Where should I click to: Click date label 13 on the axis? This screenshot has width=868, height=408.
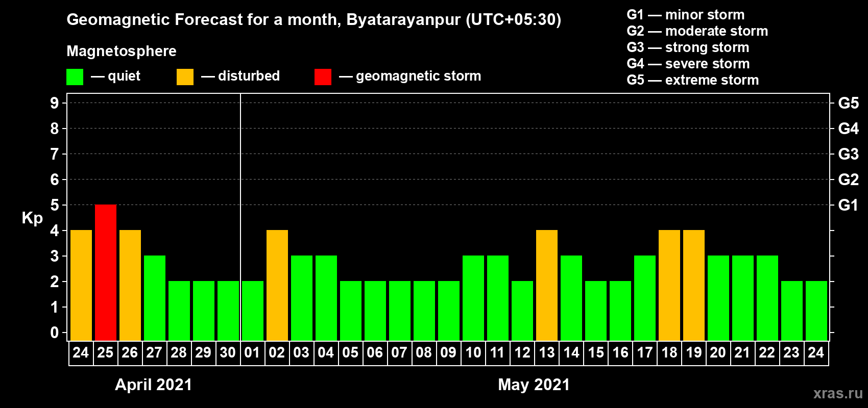coord(547,352)
